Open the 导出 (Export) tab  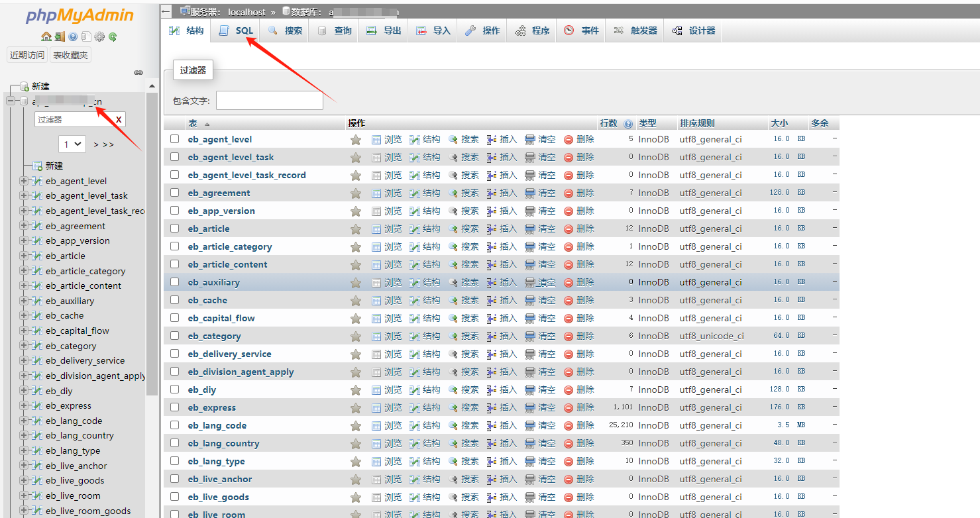click(384, 30)
